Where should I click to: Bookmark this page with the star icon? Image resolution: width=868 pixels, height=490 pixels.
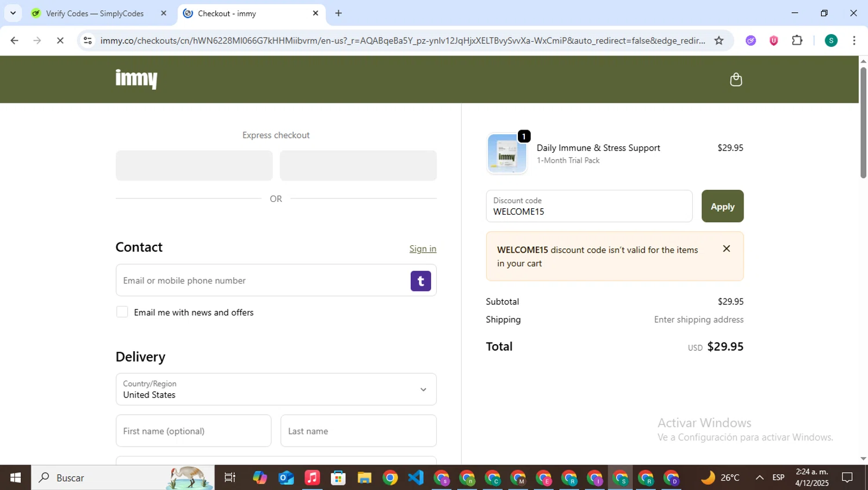pos(719,40)
